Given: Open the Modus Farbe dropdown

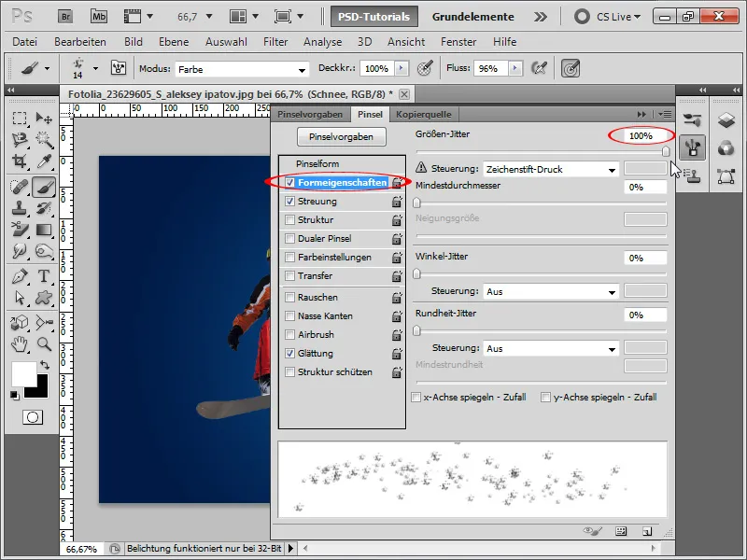Looking at the screenshot, I should (x=242, y=69).
